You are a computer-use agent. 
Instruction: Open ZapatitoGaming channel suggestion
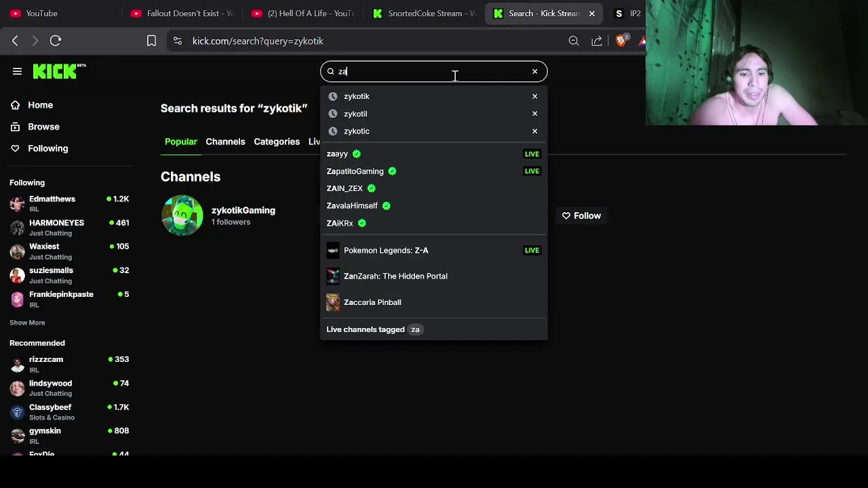pyautogui.click(x=433, y=171)
